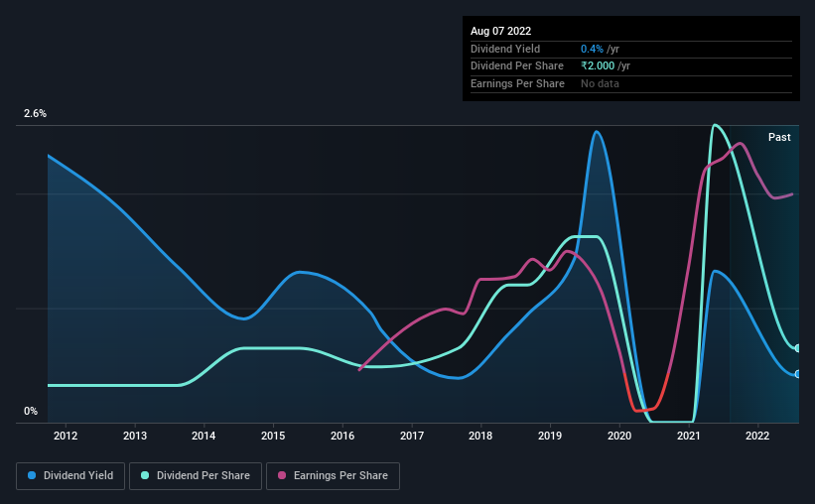This screenshot has height=504, width=815.
Task: Click the 2018 x-axis label
Action: [x=480, y=436]
